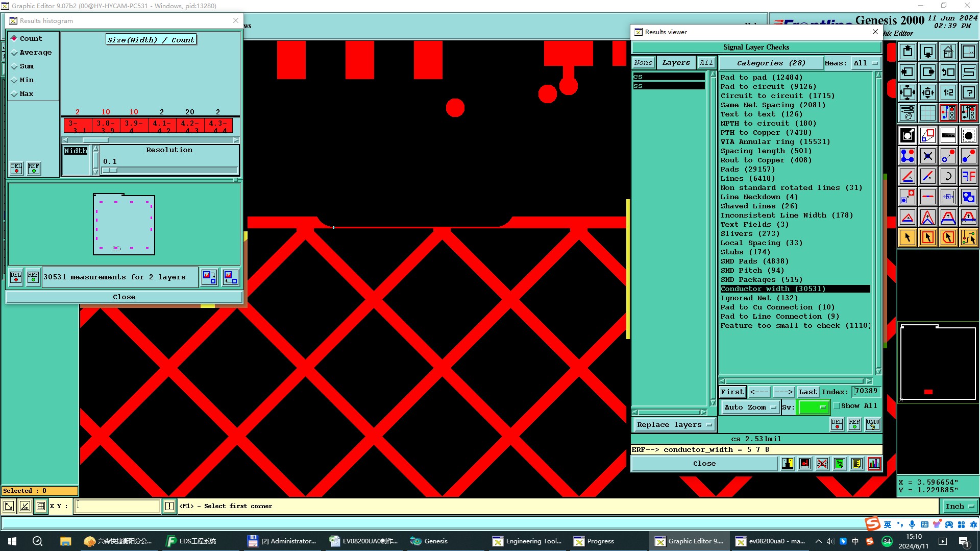Click UNDO icon in Results viewer

coord(872,424)
